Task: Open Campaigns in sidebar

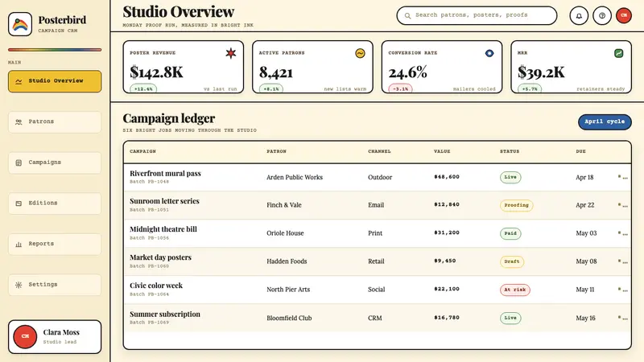Action: [55, 162]
